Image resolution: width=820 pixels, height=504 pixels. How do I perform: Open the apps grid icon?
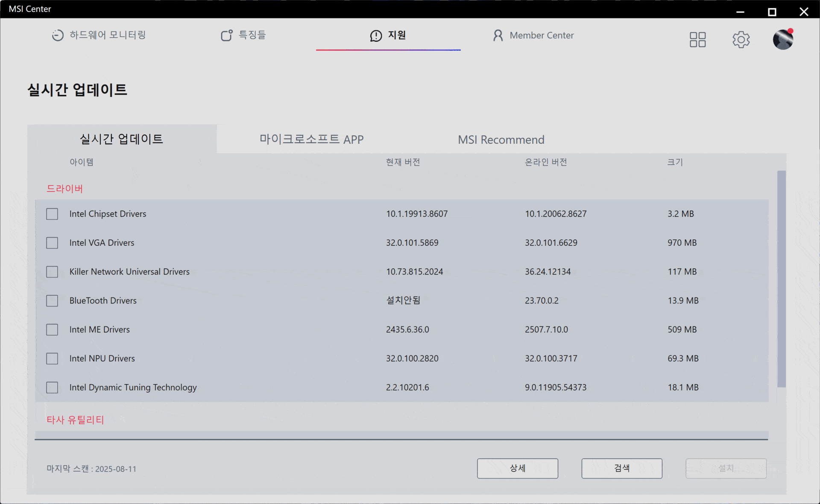pyautogui.click(x=697, y=40)
